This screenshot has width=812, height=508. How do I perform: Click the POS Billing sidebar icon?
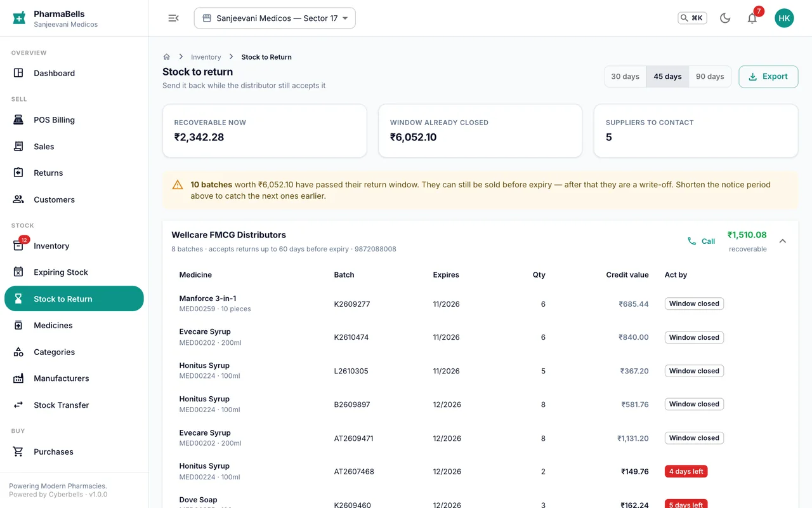[x=18, y=119]
